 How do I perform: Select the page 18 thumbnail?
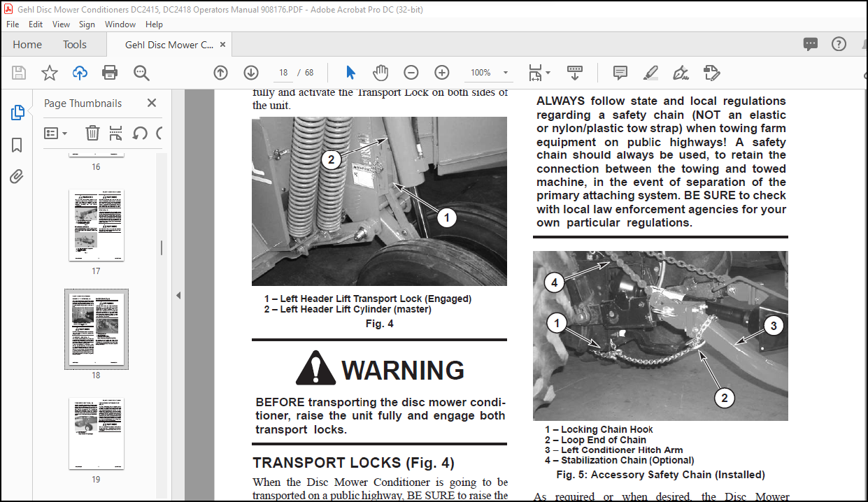[97, 329]
